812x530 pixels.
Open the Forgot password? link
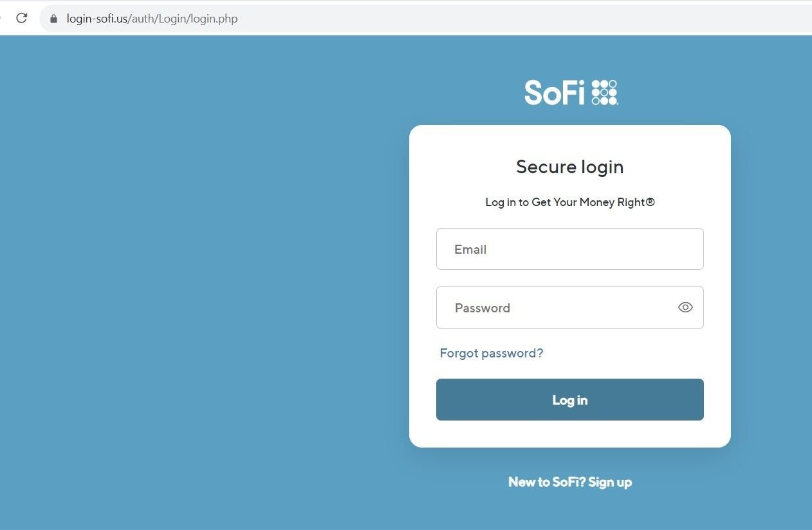point(492,353)
